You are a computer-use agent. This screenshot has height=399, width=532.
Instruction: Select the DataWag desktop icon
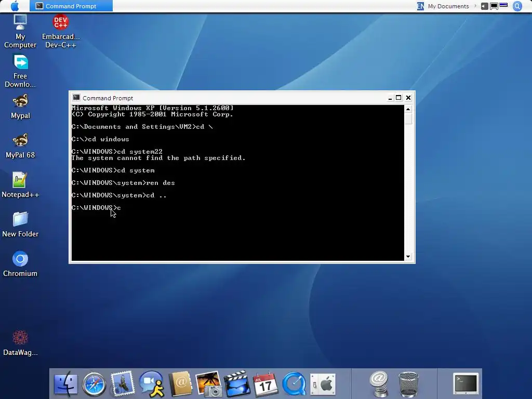coord(20,343)
